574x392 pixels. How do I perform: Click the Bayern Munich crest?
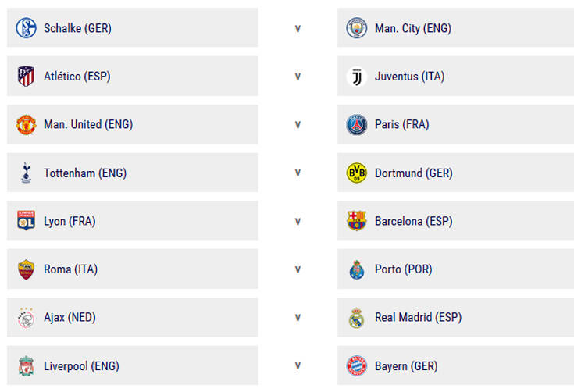point(357,365)
